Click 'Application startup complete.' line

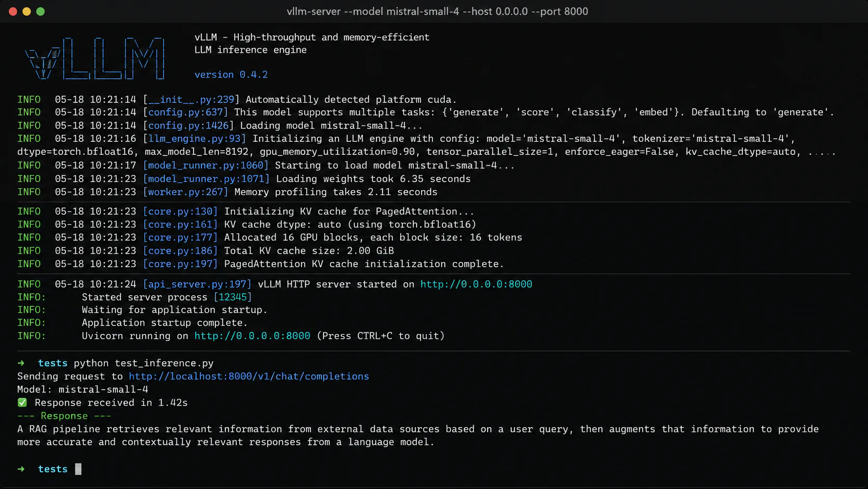pyautogui.click(x=165, y=323)
